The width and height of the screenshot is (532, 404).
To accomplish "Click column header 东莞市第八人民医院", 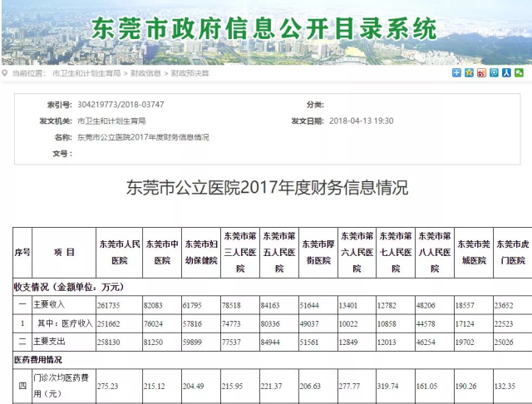I will click(435, 253).
